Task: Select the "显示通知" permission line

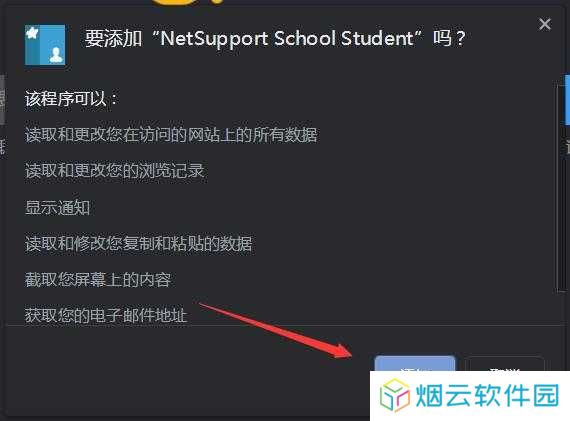Action: (x=57, y=208)
